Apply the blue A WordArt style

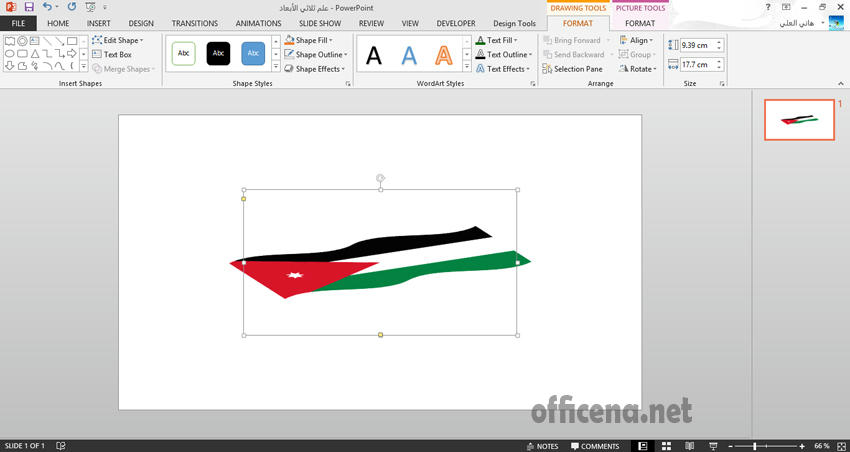click(409, 55)
